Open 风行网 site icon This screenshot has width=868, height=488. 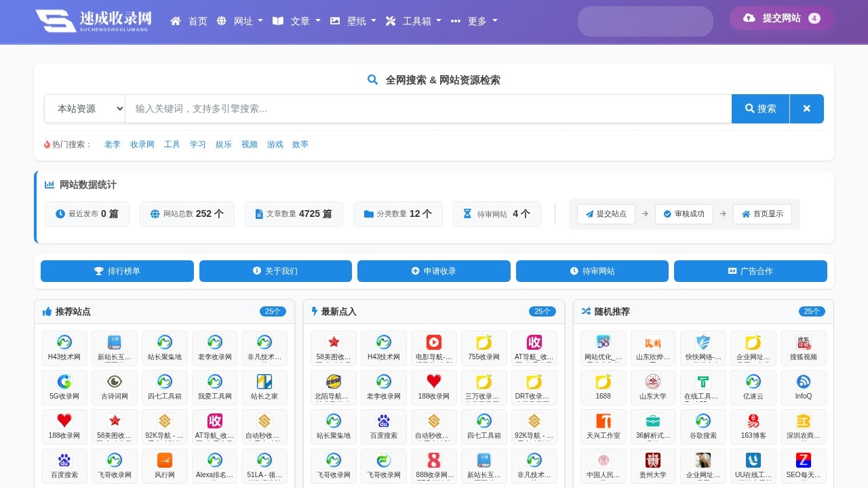click(x=165, y=466)
